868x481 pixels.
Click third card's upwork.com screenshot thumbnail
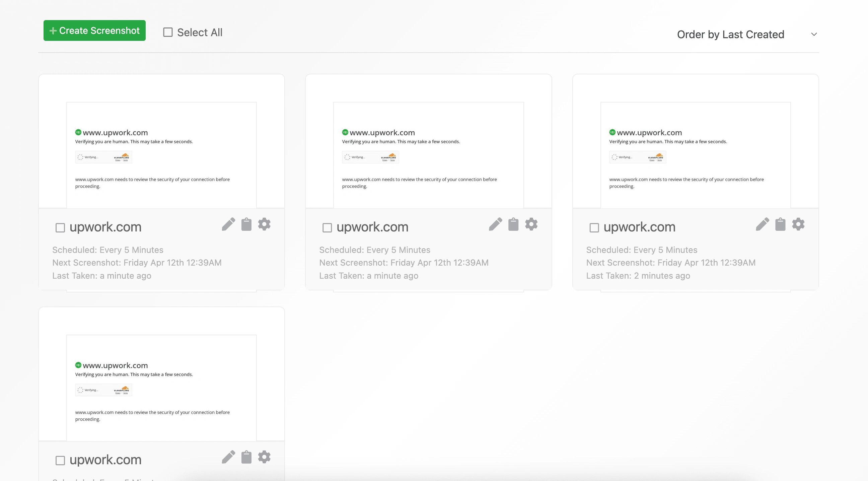point(695,155)
